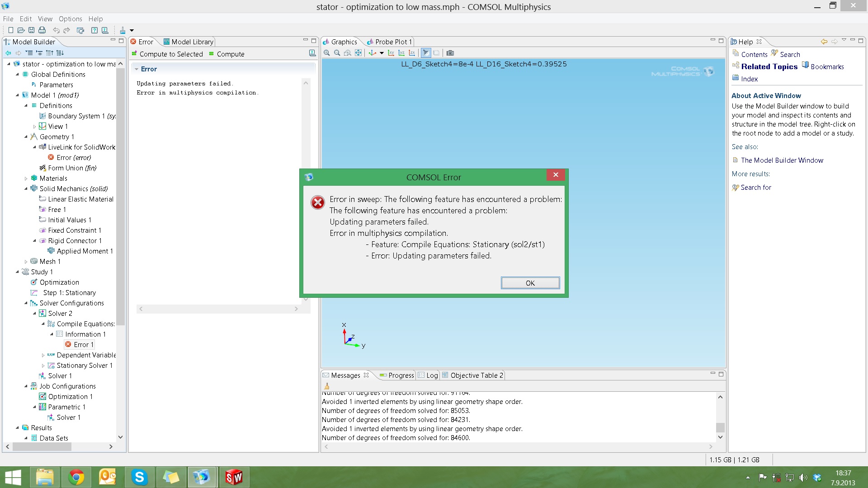868x488 pixels.
Task: Click the default 3D view icon
Action: (x=372, y=53)
